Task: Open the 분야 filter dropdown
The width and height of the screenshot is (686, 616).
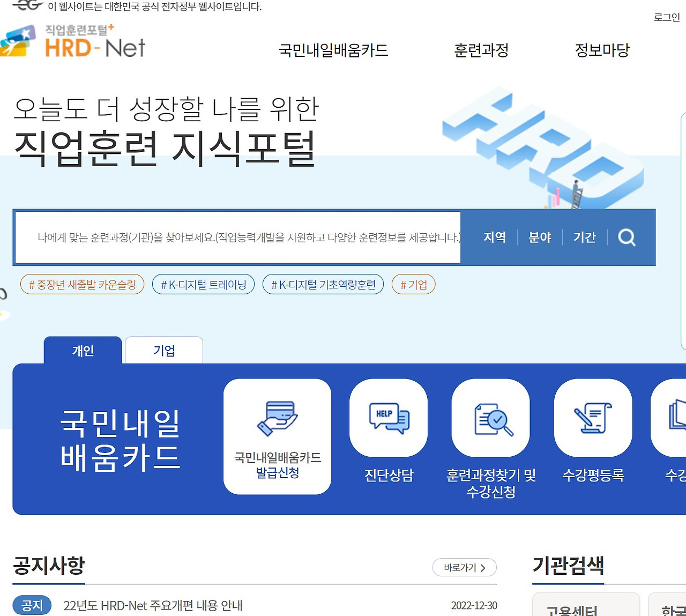Action: 539,238
